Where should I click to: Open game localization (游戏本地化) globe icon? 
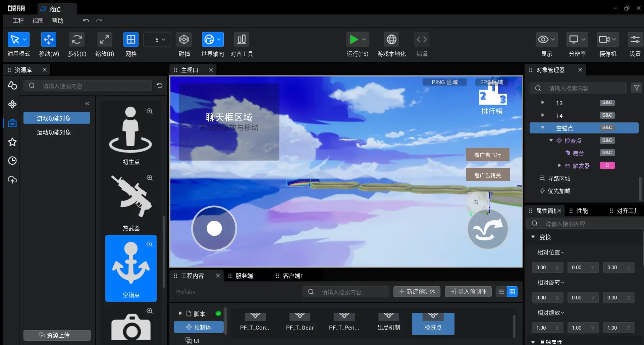391,40
